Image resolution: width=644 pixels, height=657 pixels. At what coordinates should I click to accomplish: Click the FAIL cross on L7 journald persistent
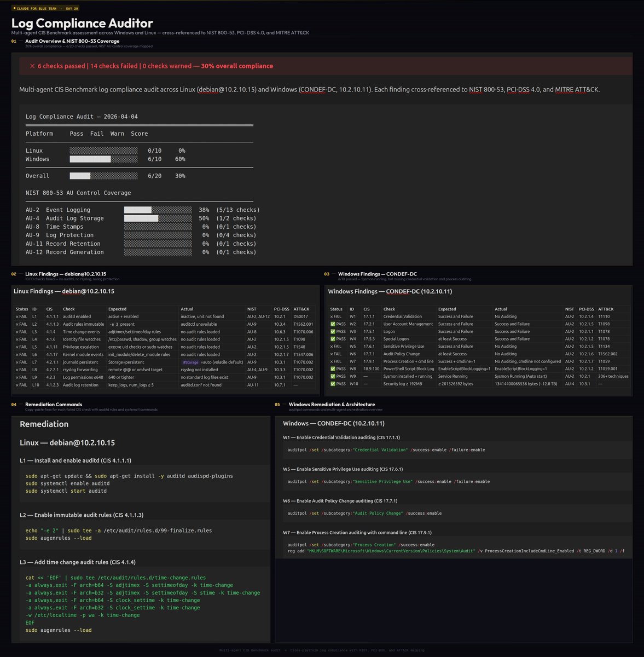pyautogui.click(x=18, y=362)
